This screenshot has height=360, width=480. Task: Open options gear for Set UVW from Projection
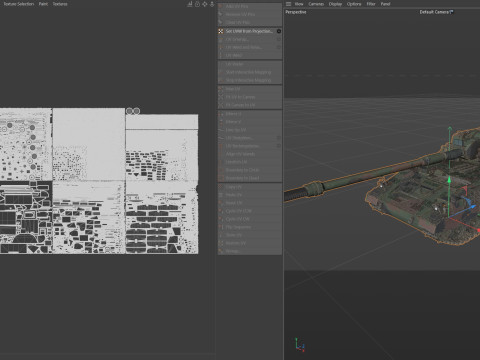pyautogui.click(x=279, y=31)
